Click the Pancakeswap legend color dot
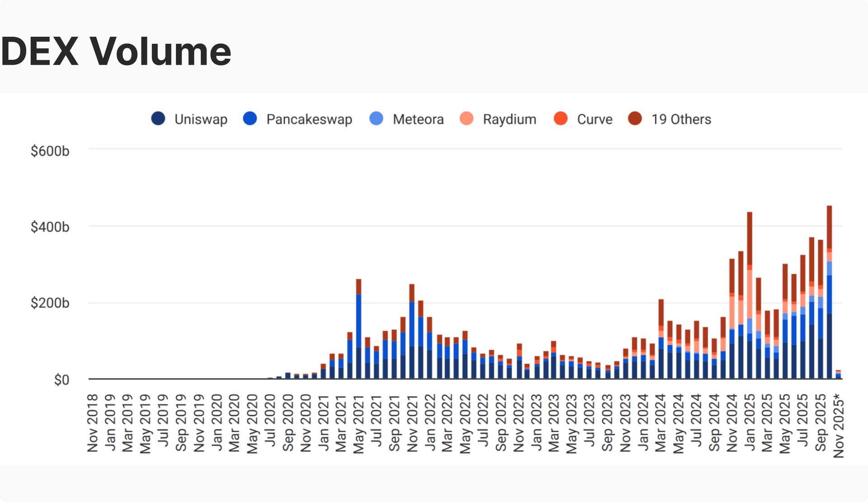 pyautogui.click(x=249, y=119)
